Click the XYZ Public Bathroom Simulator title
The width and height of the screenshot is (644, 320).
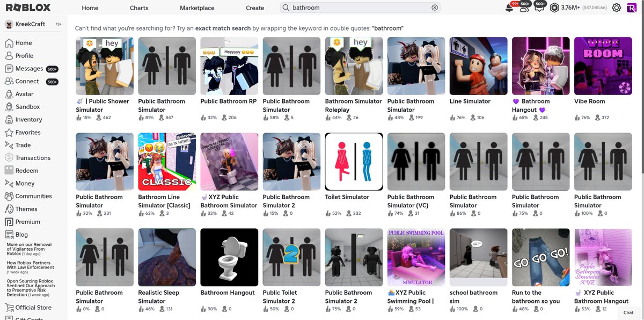pos(229,201)
